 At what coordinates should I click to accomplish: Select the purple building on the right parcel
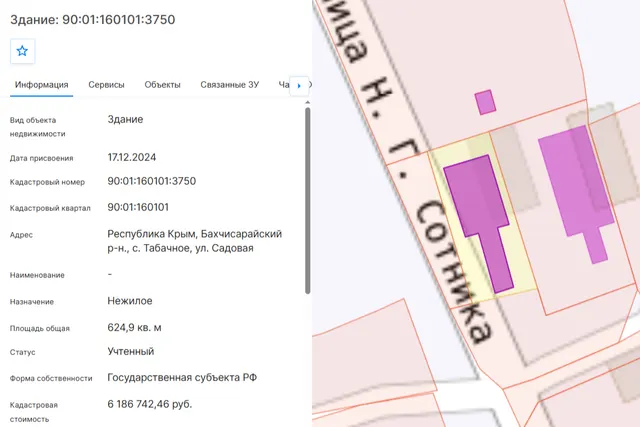(578, 188)
